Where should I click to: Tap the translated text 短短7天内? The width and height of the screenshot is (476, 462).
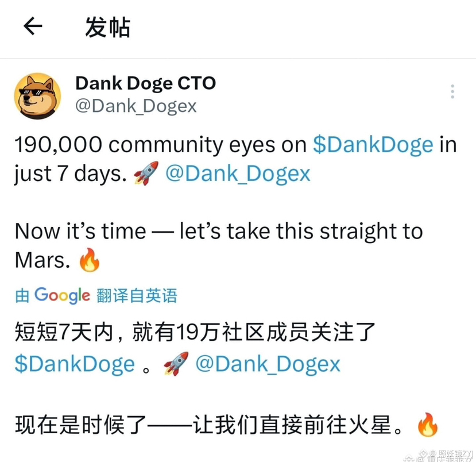click(64, 332)
